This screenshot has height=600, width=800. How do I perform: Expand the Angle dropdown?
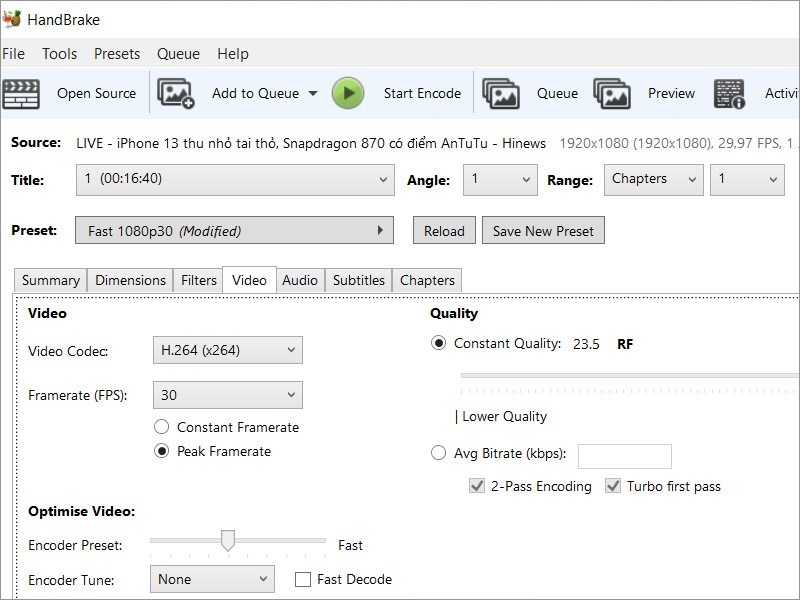coord(500,180)
